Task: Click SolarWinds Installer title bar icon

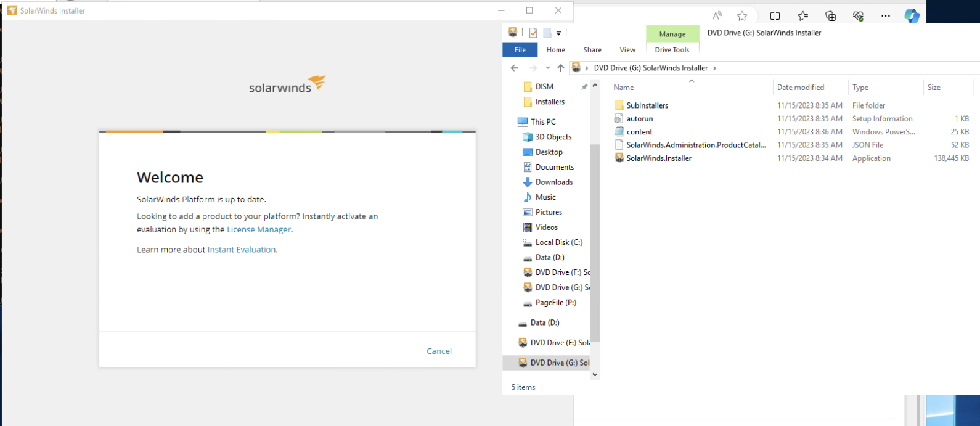Action: click(12, 10)
